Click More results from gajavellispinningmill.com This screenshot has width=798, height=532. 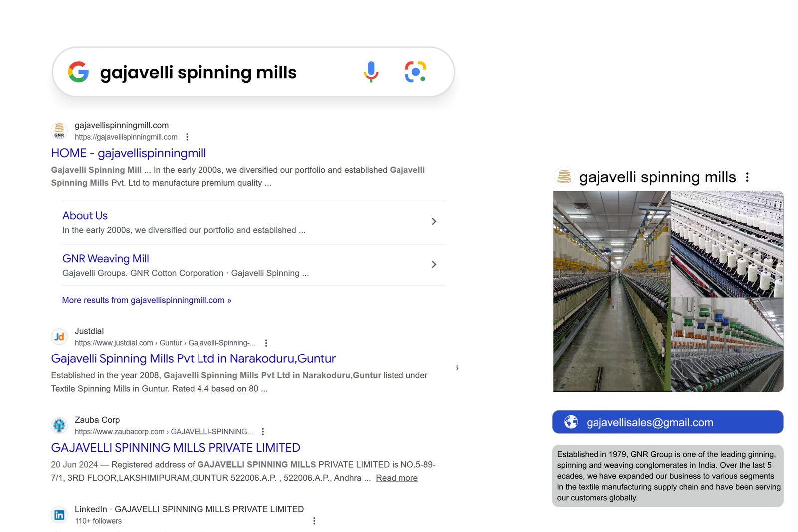[146, 300]
